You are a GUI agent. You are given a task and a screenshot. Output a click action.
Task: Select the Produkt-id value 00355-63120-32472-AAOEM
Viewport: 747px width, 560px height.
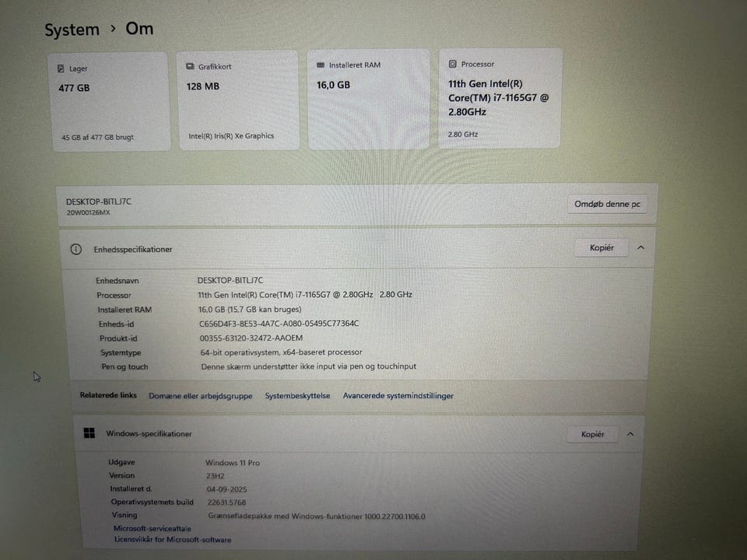click(x=251, y=338)
